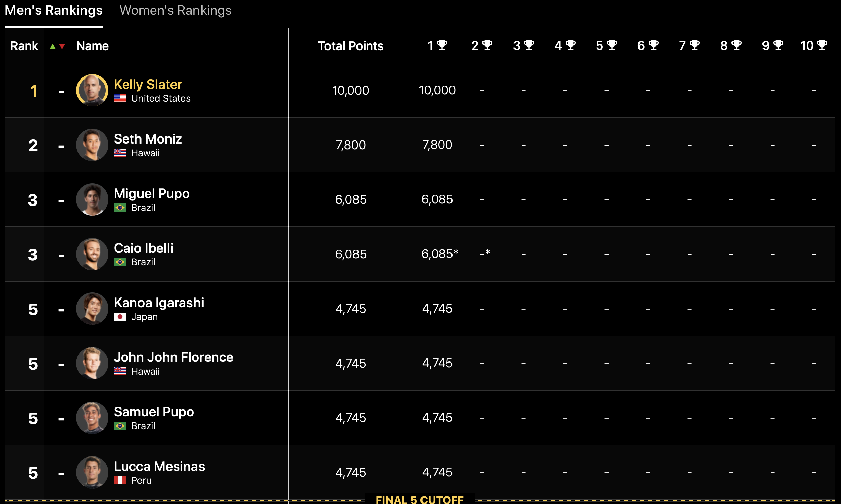Click Caio Ibelli's profile photo
The height and width of the screenshot is (504, 841).
coord(92,254)
